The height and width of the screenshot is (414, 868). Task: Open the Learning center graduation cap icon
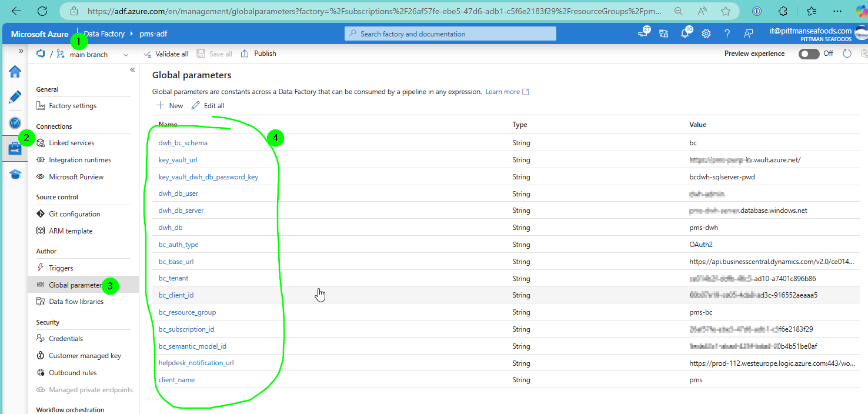point(15,174)
